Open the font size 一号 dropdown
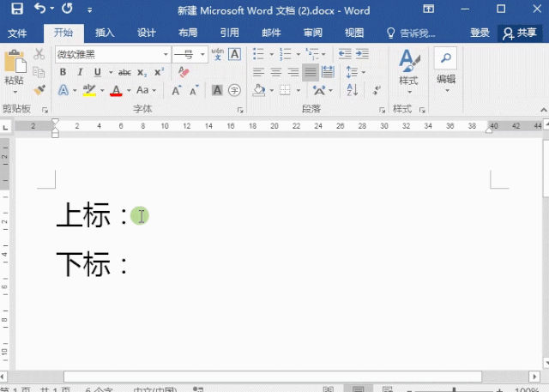 202,55
